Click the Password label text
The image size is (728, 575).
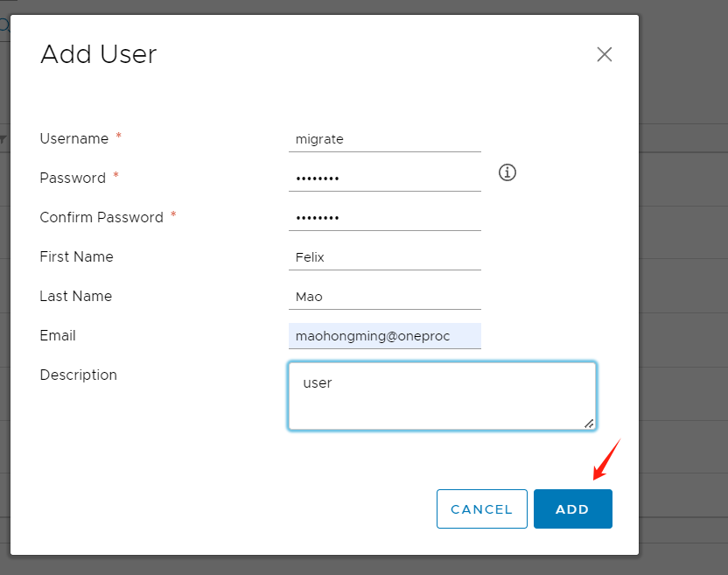73,179
